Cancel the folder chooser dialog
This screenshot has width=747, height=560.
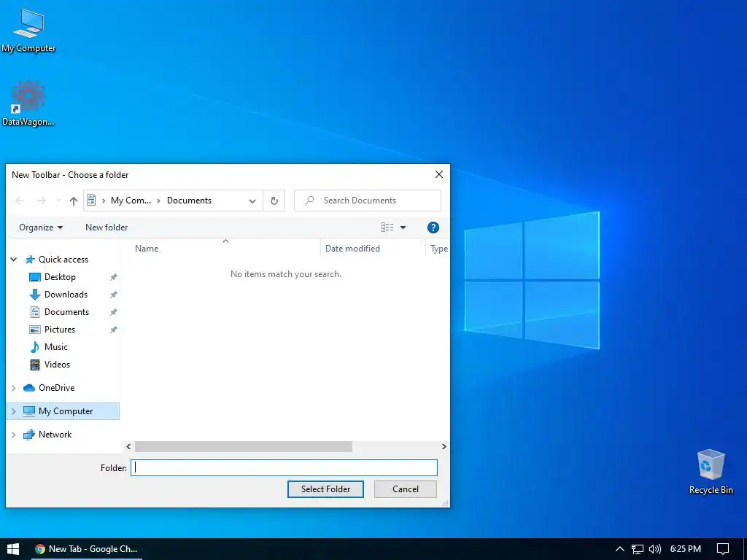click(x=406, y=489)
